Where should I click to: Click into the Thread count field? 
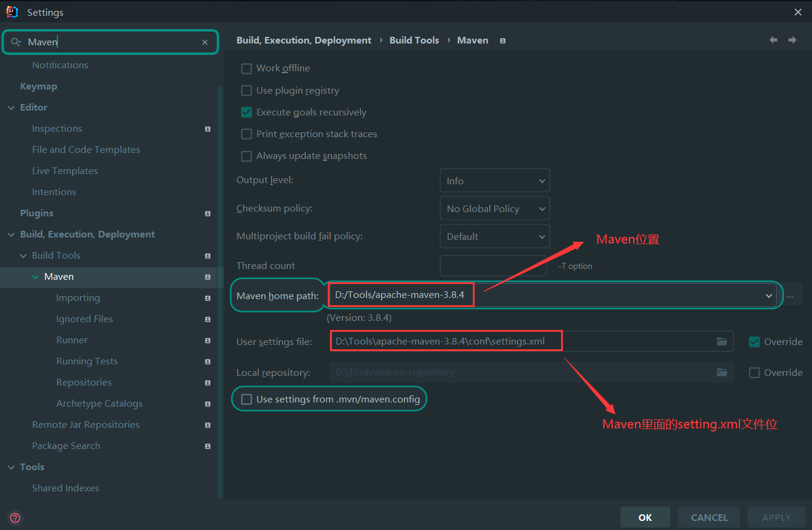pyautogui.click(x=493, y=266)
